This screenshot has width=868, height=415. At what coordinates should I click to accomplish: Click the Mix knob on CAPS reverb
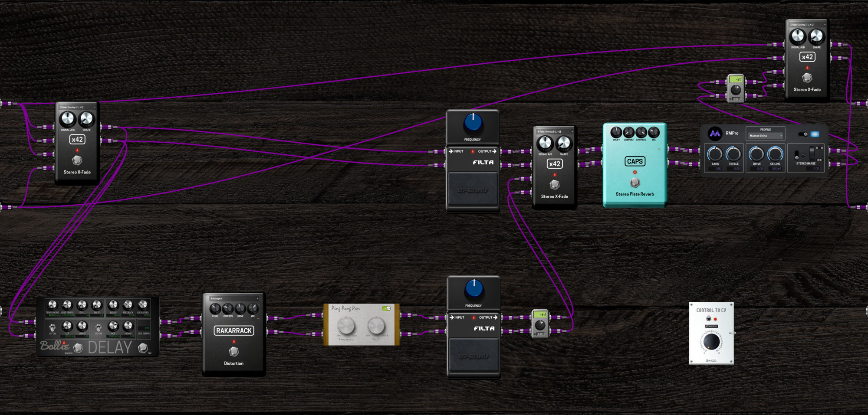coord(654,132)
